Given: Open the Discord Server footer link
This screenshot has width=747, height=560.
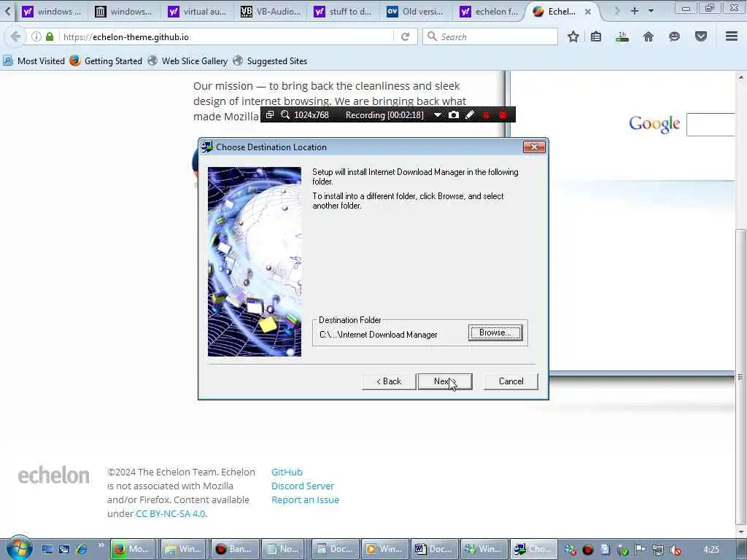Looking at the screenshot, I should (303, 486).
